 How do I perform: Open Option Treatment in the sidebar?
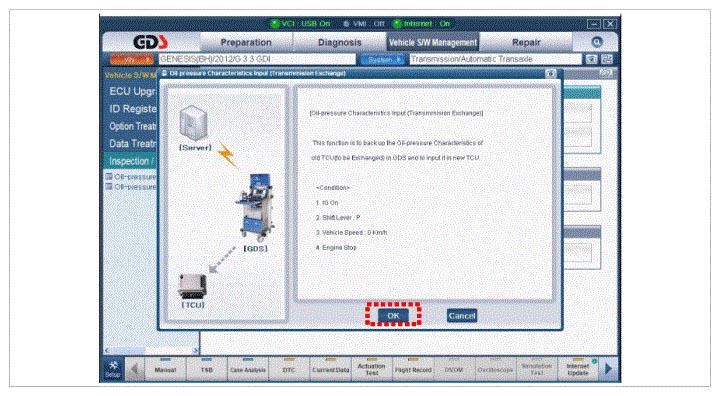132,126
